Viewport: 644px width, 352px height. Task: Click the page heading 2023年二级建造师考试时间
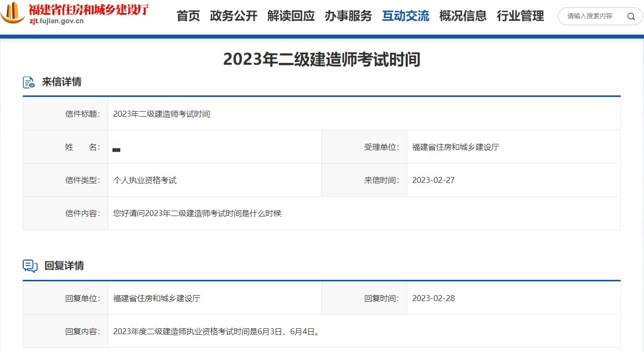pos(322,59)
